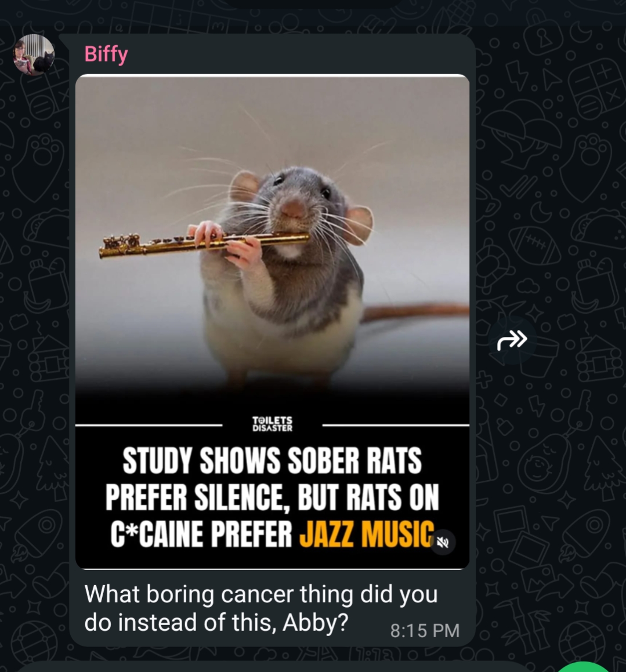
Task: Tap the word 'Abby?' in the message
Action: pos(314,623)
